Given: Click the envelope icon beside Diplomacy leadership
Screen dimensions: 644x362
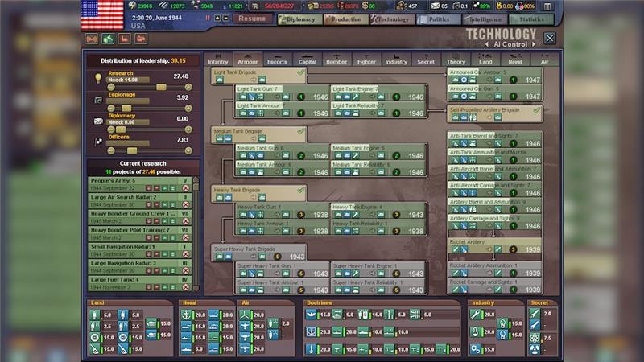Looking at the screenshot, I should (98, 121).
